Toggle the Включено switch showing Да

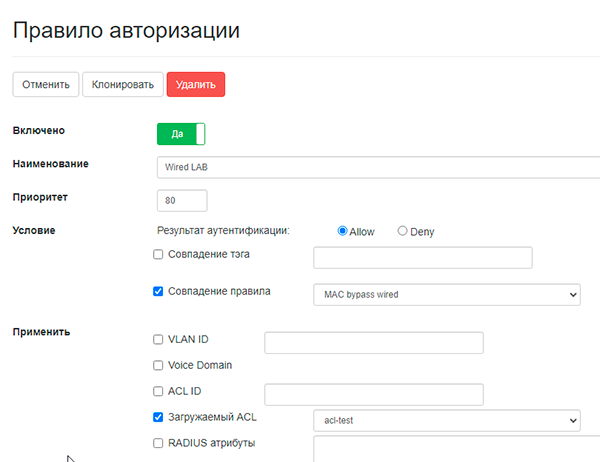click(x=181, y=134)
